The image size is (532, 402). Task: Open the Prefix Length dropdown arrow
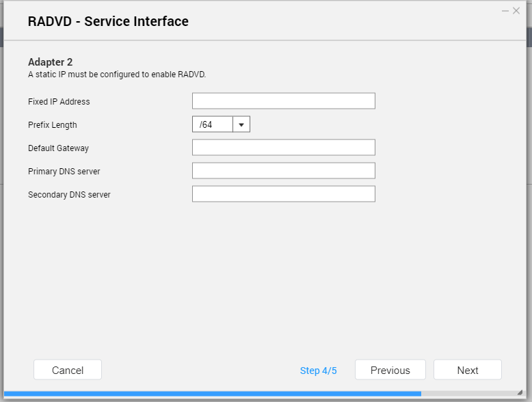coord(241,124)
